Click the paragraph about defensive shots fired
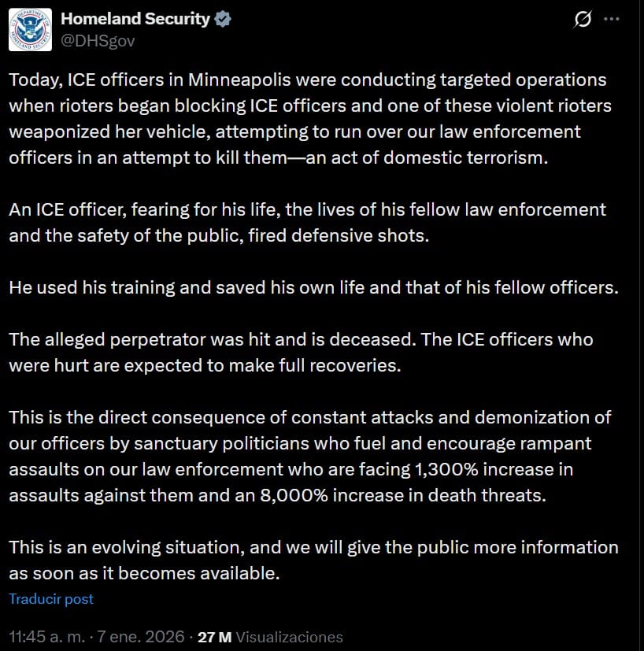 307,222
